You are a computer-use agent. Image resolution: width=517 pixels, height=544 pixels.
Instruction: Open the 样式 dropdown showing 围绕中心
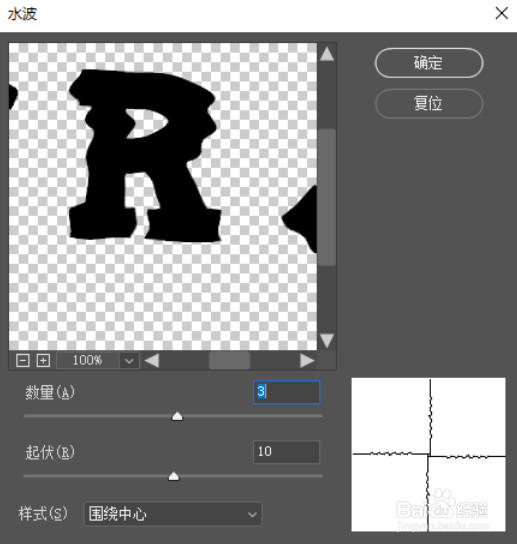tap(173, 514)
